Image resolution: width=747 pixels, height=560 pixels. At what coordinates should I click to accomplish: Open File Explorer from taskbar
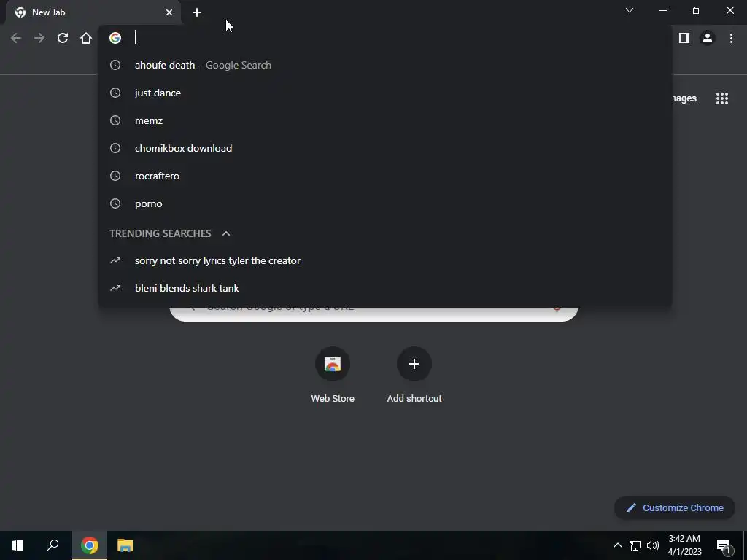click(125, 545)
